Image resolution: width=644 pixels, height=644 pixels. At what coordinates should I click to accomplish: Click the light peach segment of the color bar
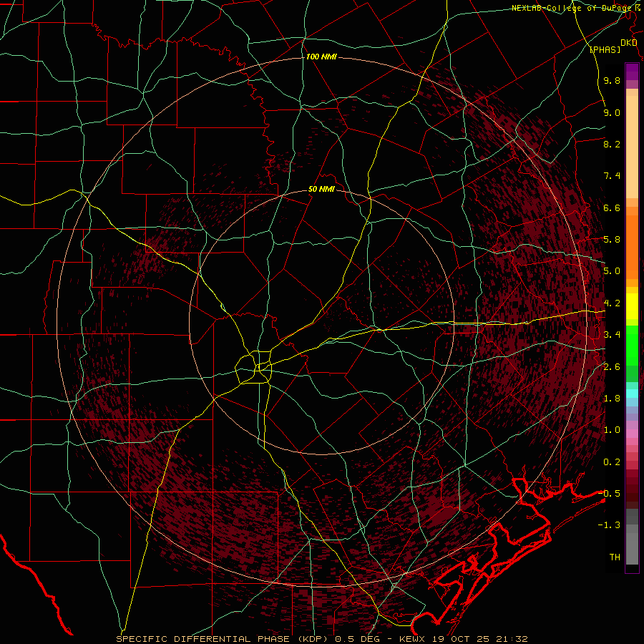pyautogui.click(x=632, y=147)
